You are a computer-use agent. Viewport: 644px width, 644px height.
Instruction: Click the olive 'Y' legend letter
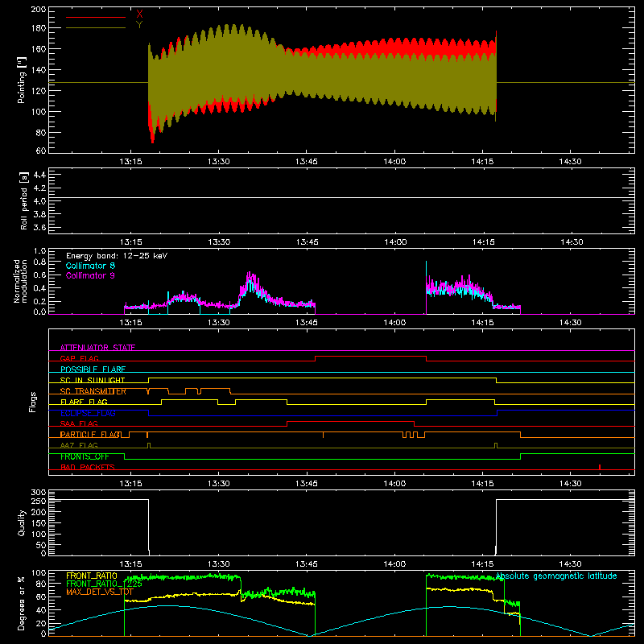click(139, 25)
